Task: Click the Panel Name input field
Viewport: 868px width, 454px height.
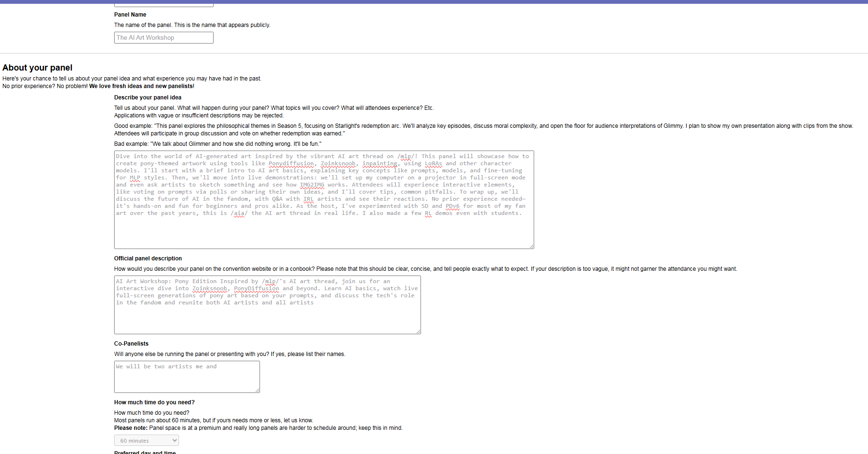Action: (x=164, y=38)
